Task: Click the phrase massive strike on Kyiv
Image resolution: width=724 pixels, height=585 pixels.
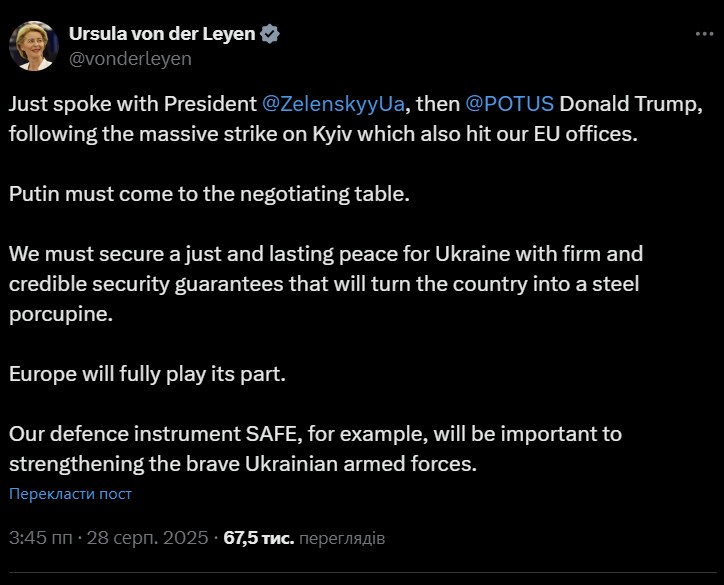Action: 239,134
